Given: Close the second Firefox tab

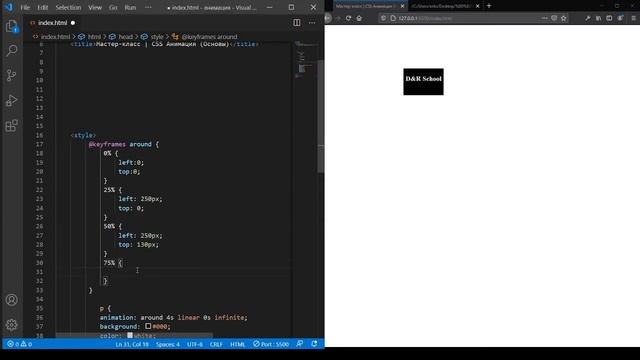Looking at the screenshot, I should point(478,6).
